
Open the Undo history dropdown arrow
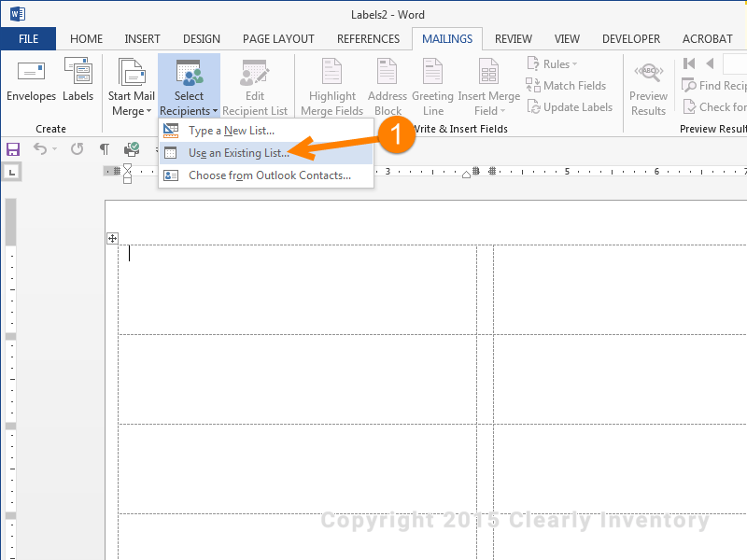tap(55, 149)
